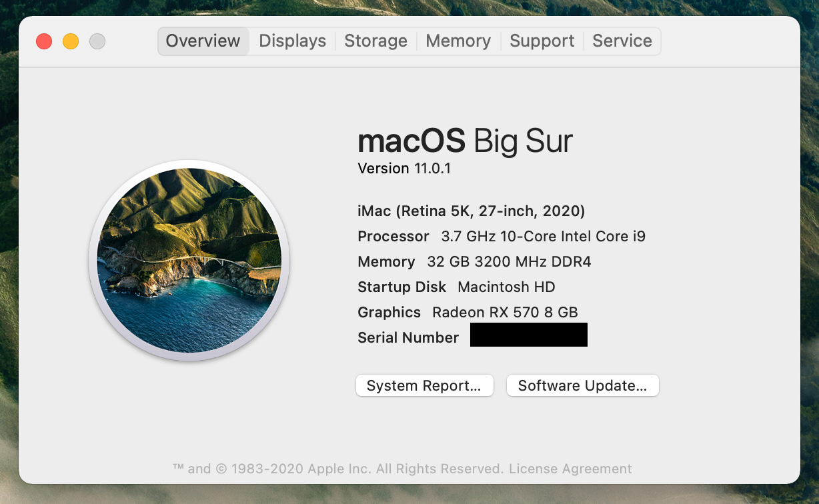Click the gray disabled zoom button
The width and height of the screenshot is (819, 504).
tap(97, 41)
